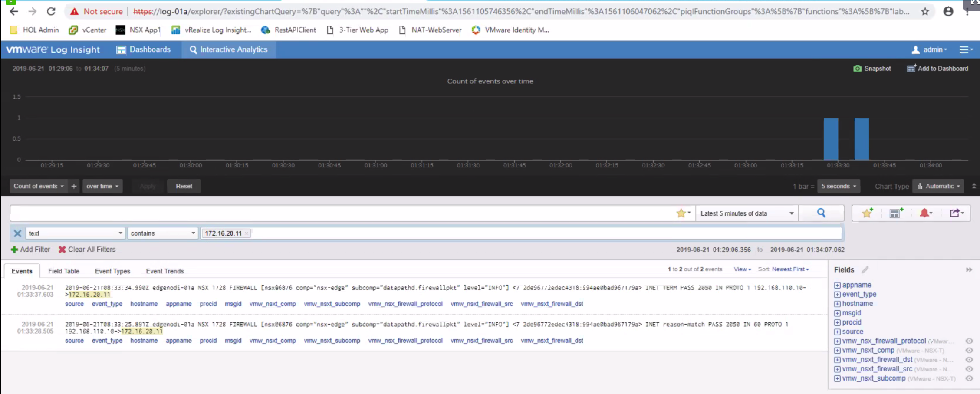Switch to the Field Table tab

[63, 271]
